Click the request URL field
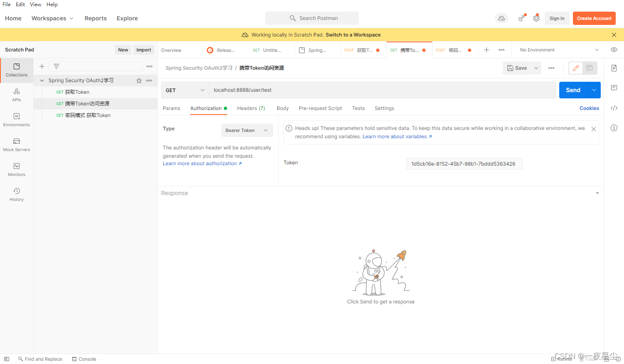 coord(382,90)
